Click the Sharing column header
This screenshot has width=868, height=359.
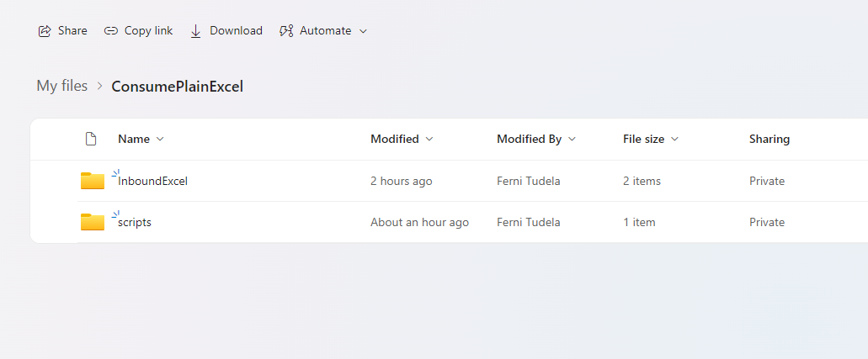[x=769, y=140]
